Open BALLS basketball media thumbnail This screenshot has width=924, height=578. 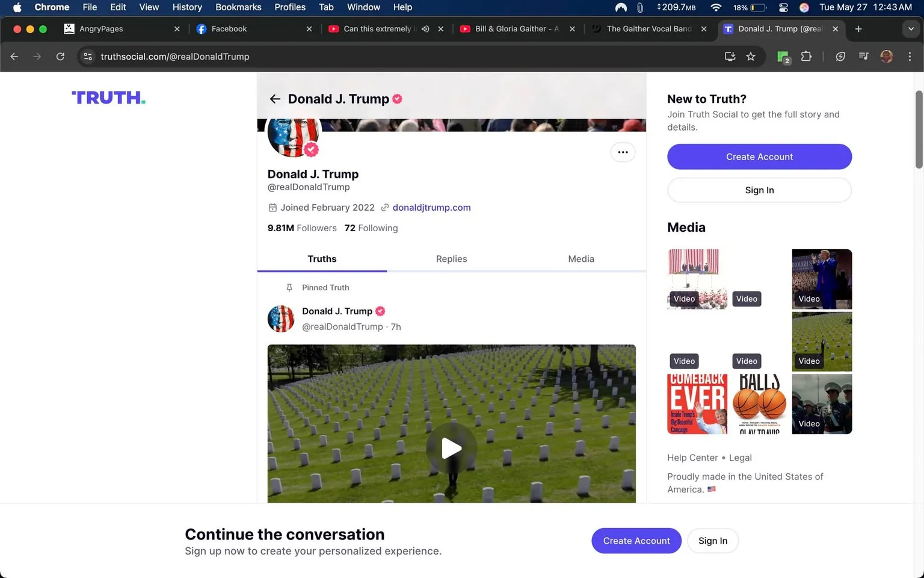759,404
